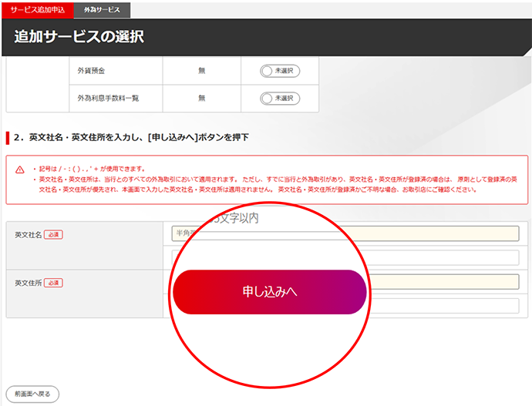Go back with 前画面へ戻る button
Screen dimensions: 532x406
(32, 394)
